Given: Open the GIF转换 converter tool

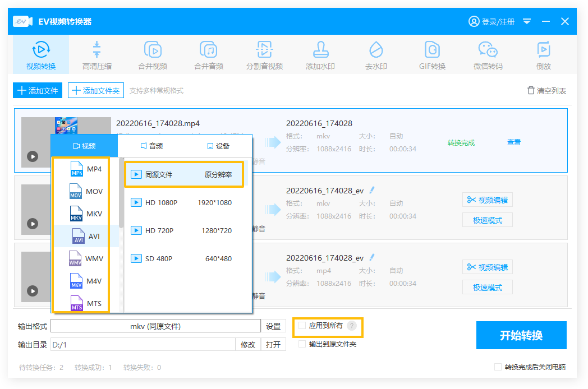Looking at the screenshot, I should coord(432,55).
